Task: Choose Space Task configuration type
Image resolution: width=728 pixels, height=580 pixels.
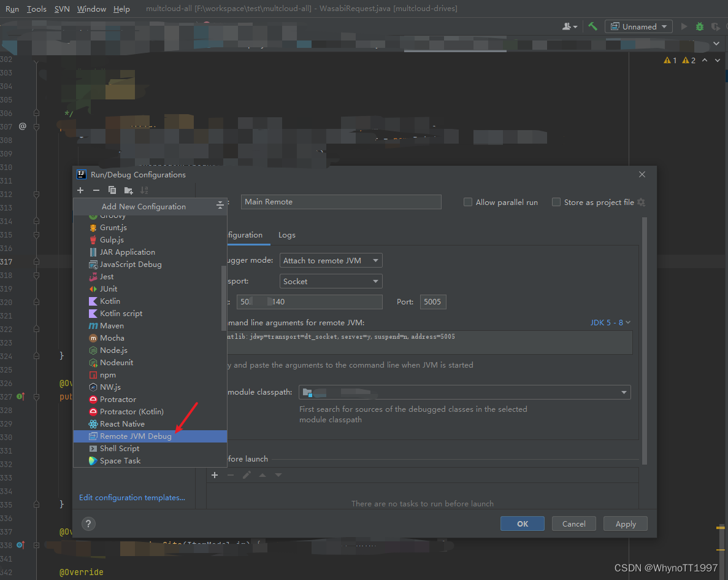Action: [x=150, y=460]
